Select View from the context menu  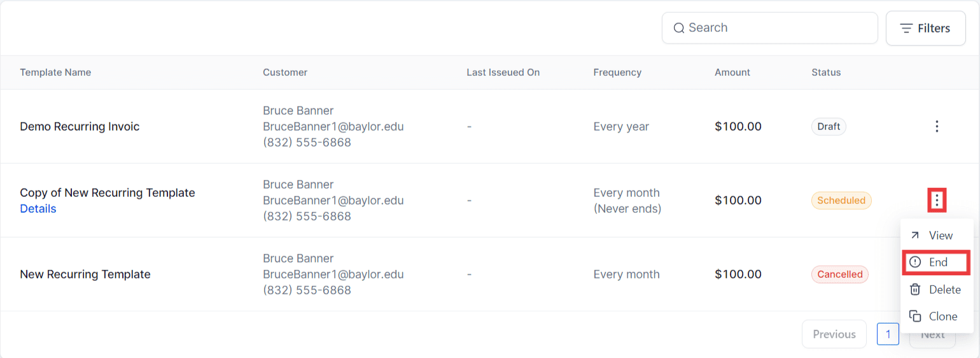pos(940,235)
